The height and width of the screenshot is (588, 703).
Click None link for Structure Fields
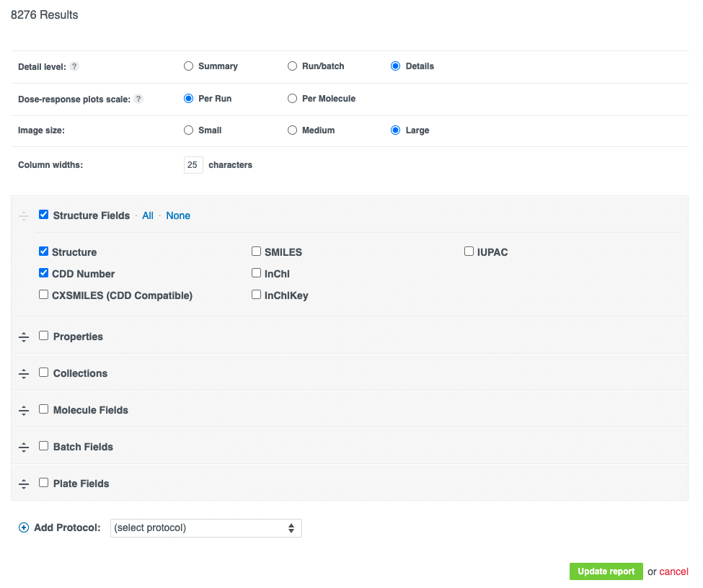point(178,215)
